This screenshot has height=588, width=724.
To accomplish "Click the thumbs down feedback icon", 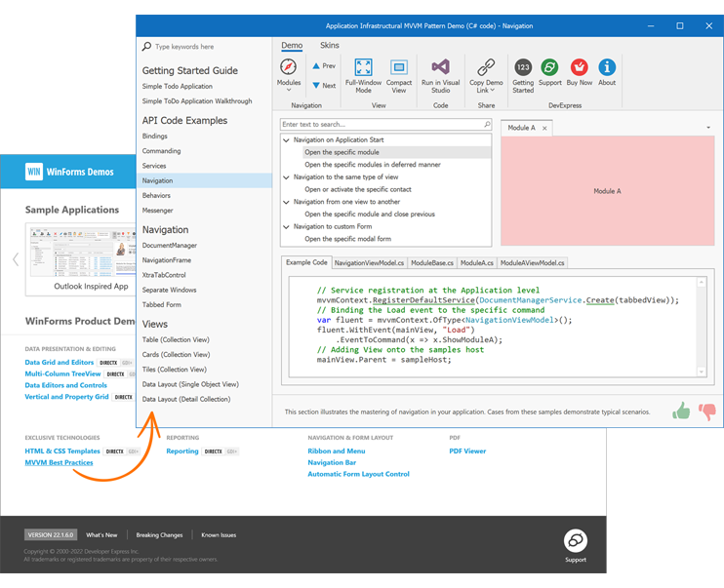I will tap(707, 412).
